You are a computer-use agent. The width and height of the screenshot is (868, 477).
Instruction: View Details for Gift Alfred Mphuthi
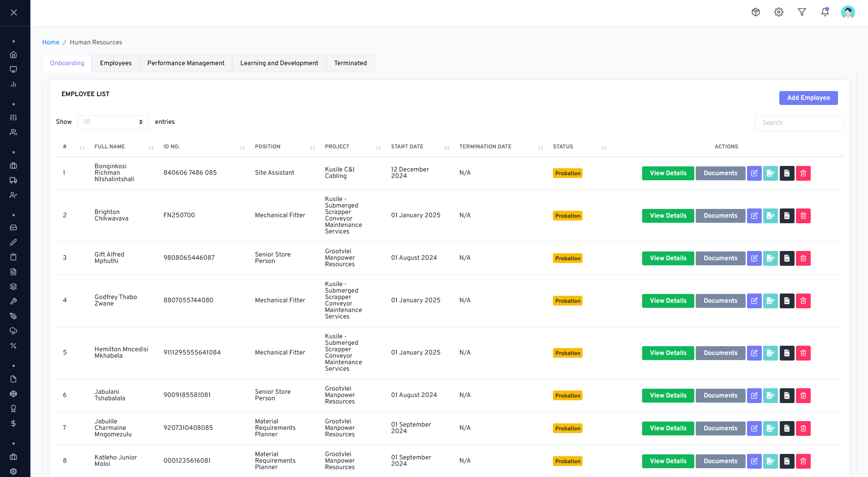click(668, 258)
